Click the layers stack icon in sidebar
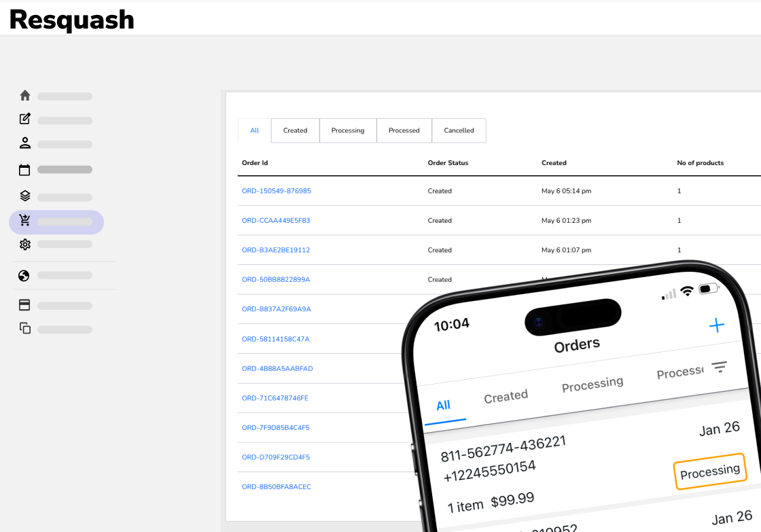Viewport: 761px width, 532px height. tap(25, 196)
